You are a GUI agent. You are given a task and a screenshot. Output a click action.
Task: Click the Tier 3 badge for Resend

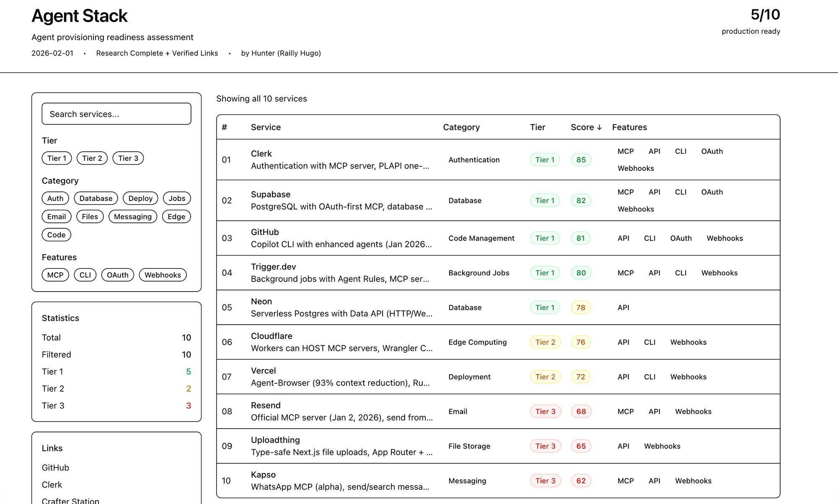click(545, 411)
